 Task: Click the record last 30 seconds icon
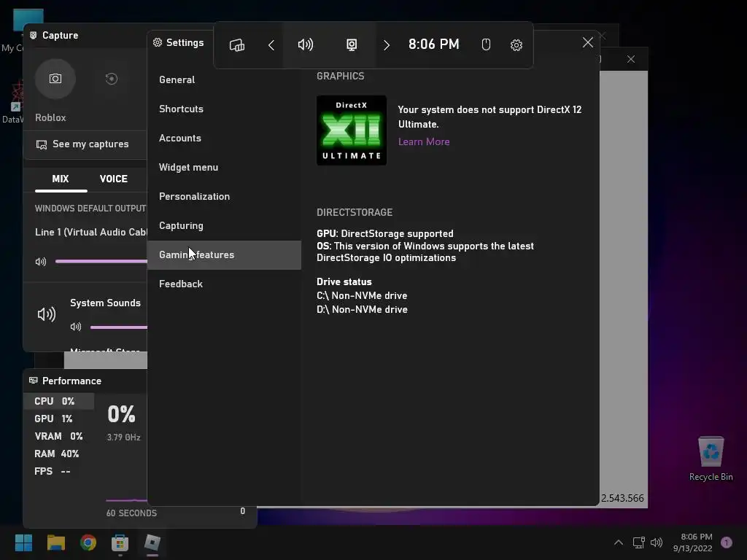(x=111, y=79)
